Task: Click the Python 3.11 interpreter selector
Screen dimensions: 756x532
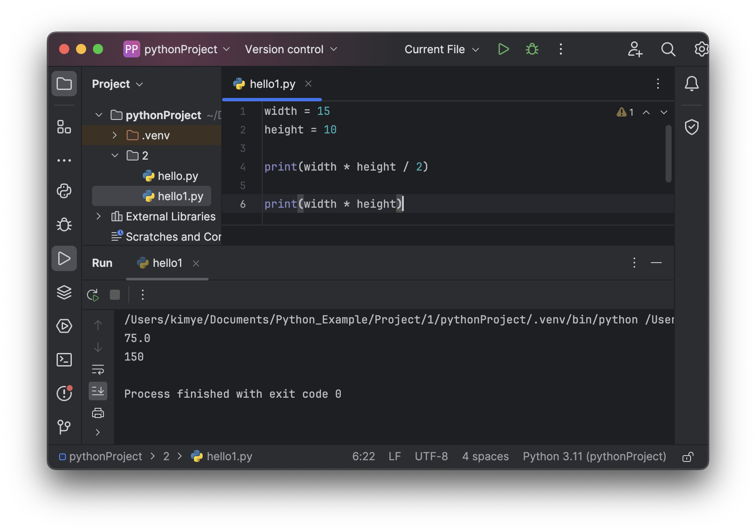Action: (594, 456)
